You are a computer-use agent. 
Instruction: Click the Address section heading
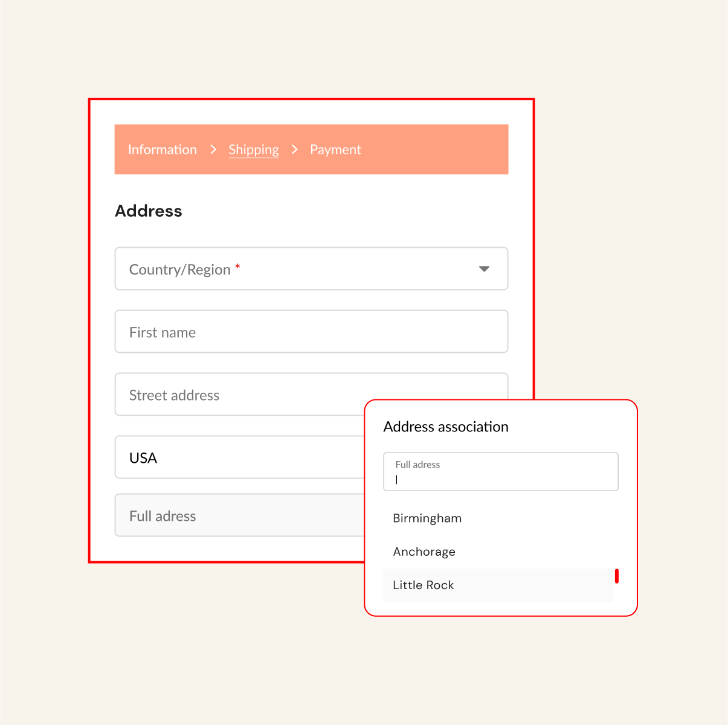tap(149, 211)
